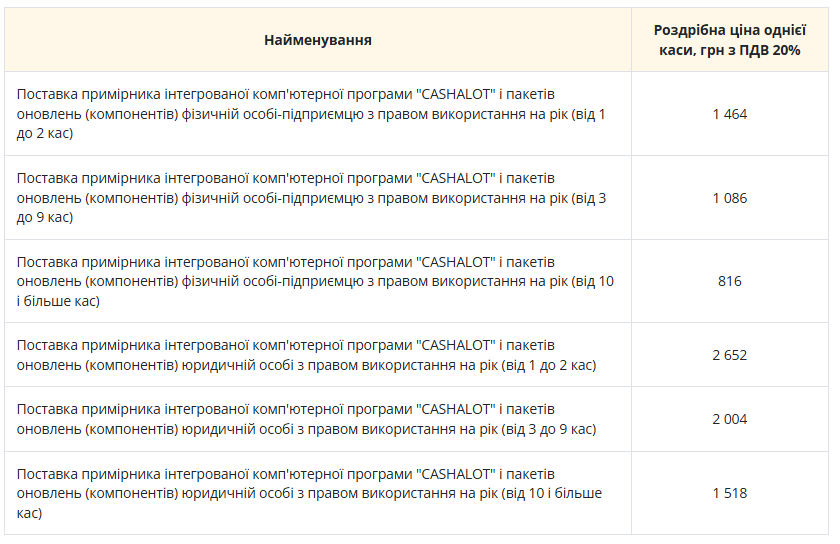Screen dimensions: 840x544
Task: Click description for фізичній особі-підприємцю, від 1 до 2 кас
Action: 310,114
